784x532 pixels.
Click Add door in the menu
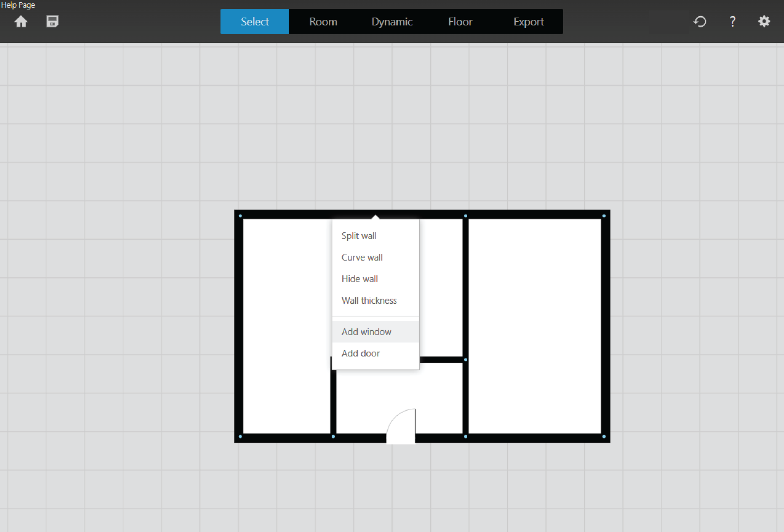coord(361,354)
